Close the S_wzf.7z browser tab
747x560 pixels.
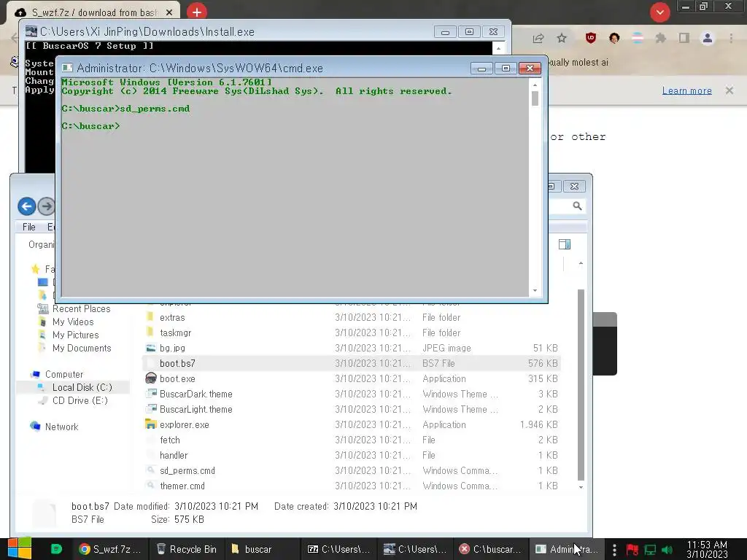(x=169, y=12)
